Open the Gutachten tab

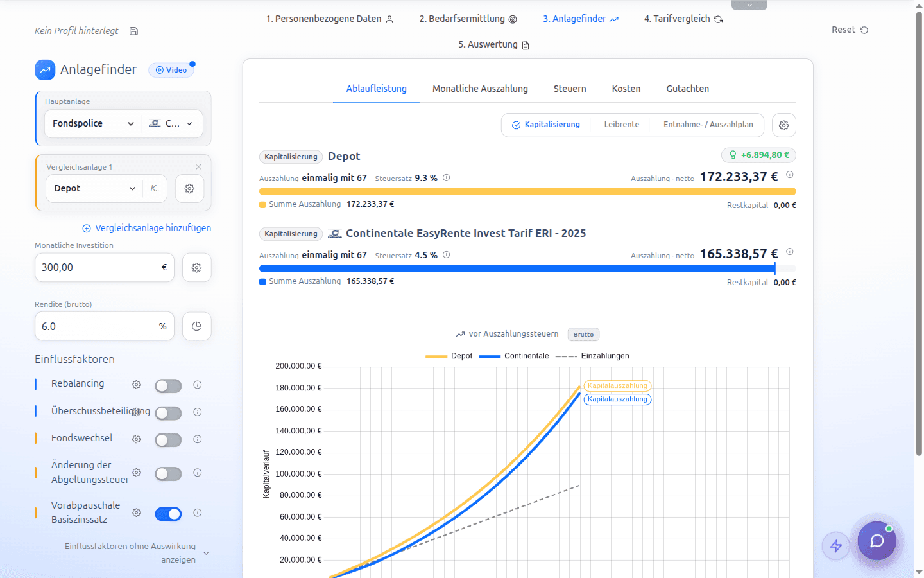click(x=687, y=89)
